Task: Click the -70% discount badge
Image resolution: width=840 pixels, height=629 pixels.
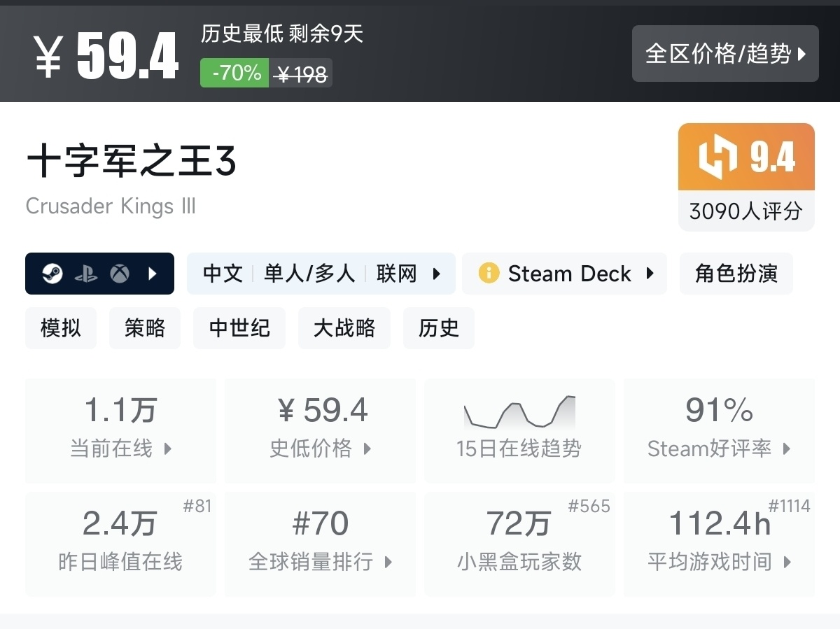Action: click(x=234, y=73)
